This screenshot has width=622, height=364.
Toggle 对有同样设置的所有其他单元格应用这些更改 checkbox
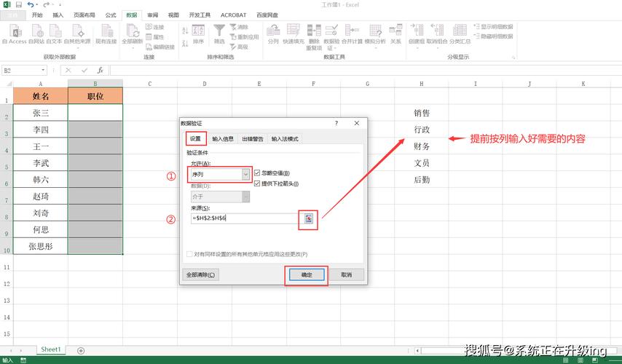tap(189, 254)
